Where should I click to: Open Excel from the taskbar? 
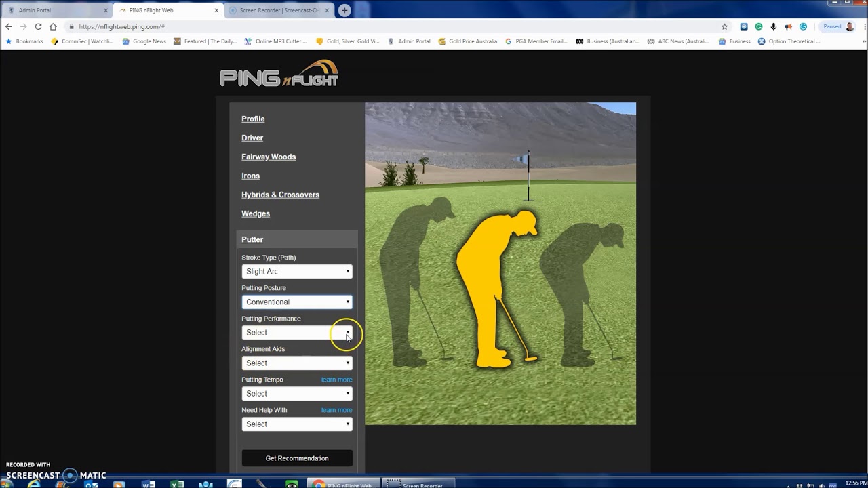[x=177, y=484]
